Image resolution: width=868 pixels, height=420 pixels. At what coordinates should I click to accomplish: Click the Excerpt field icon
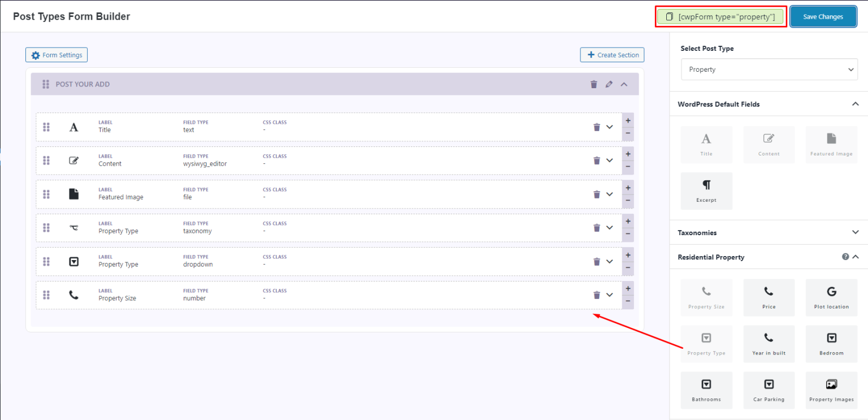(706, 190)
